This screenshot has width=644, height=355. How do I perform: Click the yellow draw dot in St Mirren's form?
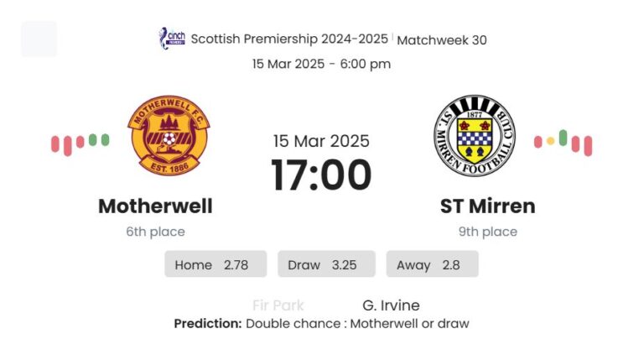550,141
